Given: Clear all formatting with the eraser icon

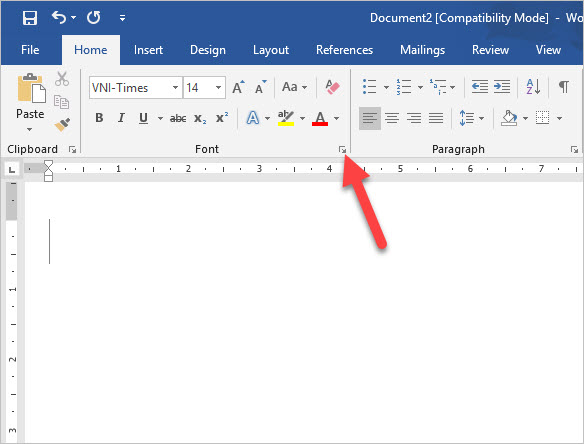Looking at the screenshot, I should tap(332, 88).
